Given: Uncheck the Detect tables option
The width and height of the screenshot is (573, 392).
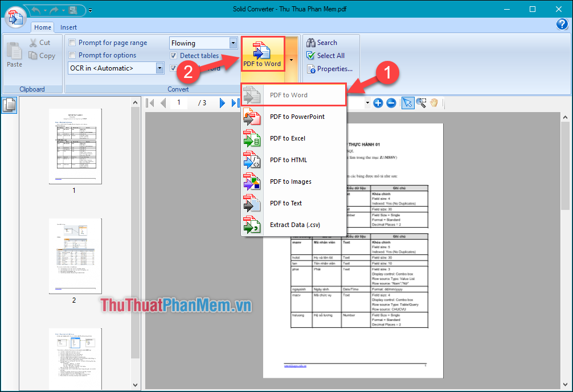Looking at the screenshot, I should tap(174, 55).
